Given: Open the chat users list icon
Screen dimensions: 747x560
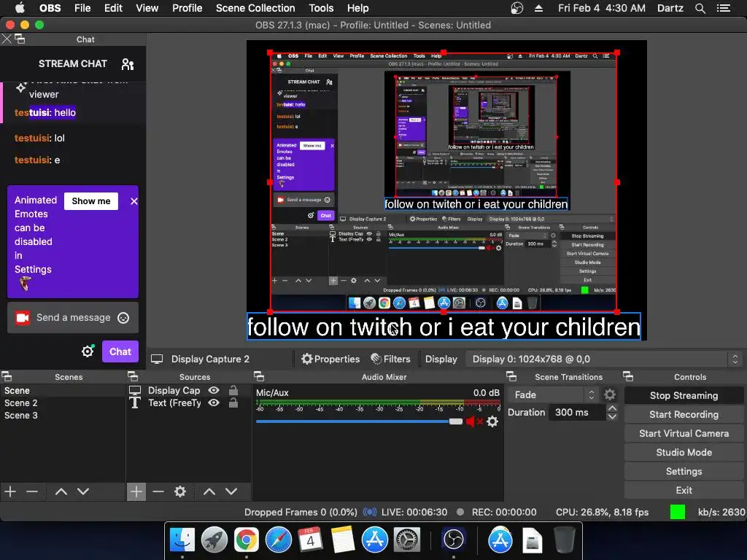Looking at the screenshot, I should 127,64.
